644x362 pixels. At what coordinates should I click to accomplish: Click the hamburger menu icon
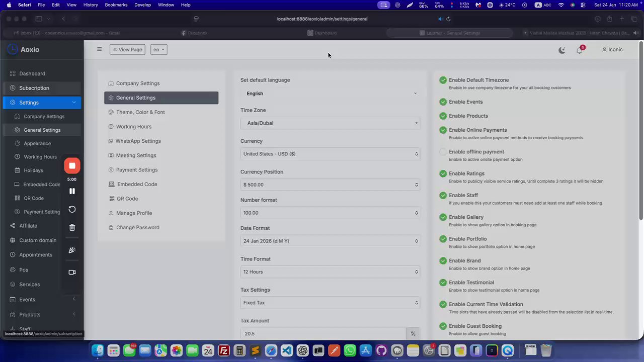[99, 49]
